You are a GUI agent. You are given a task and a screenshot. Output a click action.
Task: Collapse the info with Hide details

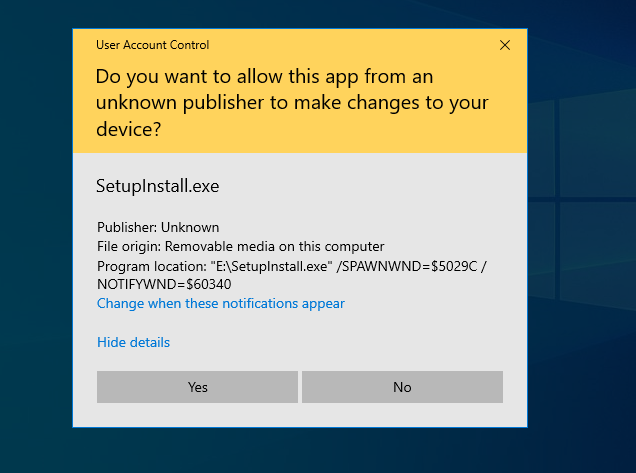[133, 342]
